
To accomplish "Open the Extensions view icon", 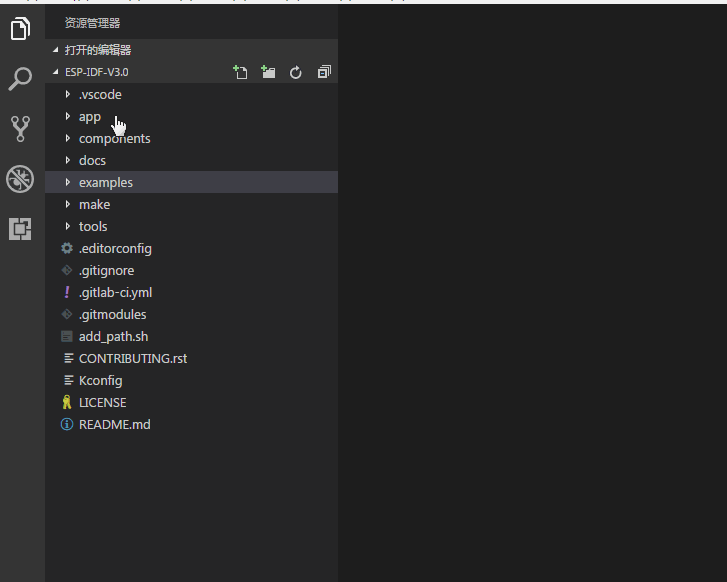I will 20,229.
